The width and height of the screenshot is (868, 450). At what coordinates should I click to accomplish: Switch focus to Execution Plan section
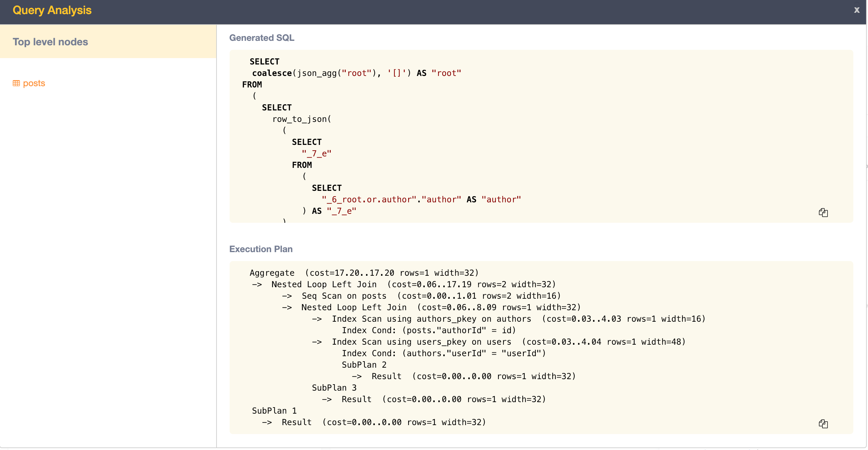tap(261, 249)
